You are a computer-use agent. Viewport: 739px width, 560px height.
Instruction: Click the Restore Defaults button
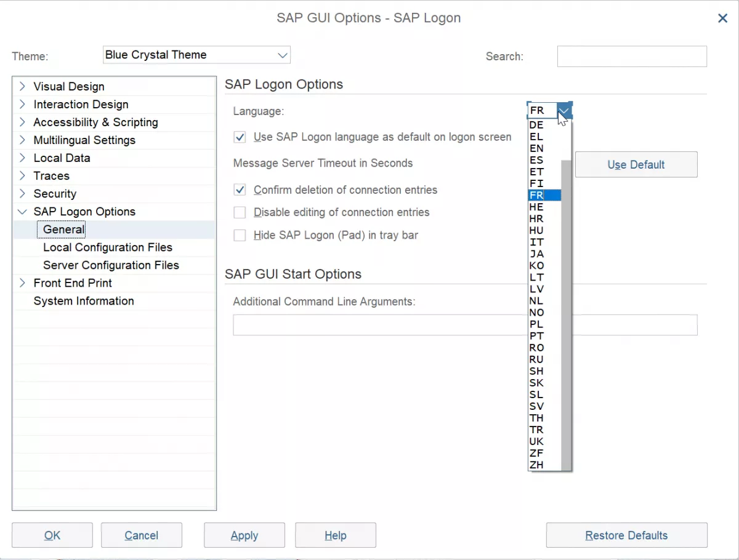tap(627, 535)
